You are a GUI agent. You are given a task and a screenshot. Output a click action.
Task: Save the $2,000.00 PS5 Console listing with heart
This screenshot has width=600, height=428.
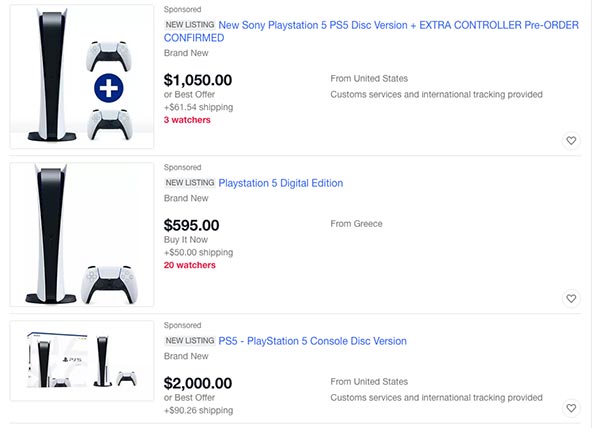pos(571,408)
